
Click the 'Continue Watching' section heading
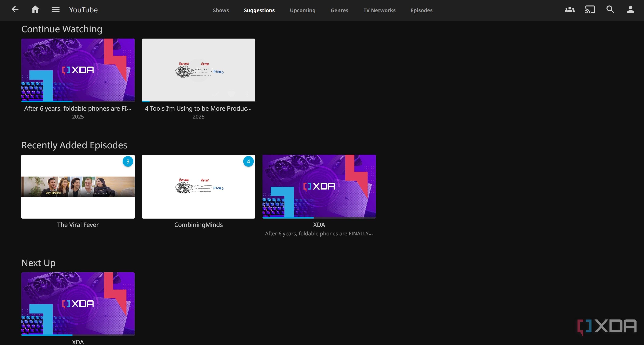(x=62, y=29)
